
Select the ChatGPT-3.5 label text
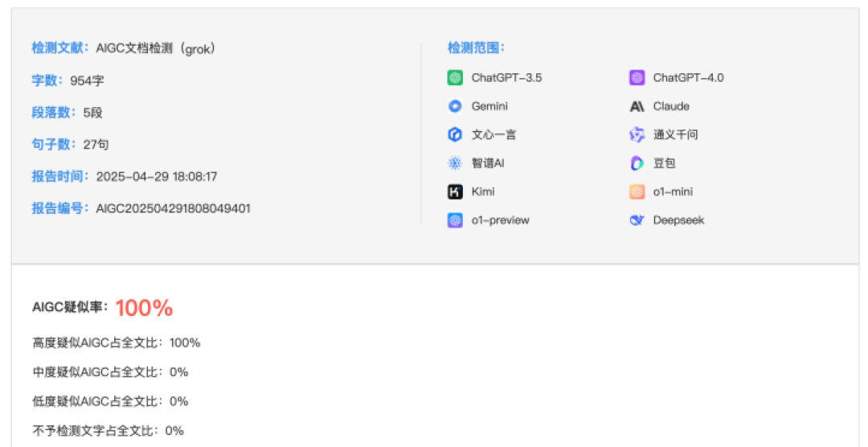coord(506,77)
